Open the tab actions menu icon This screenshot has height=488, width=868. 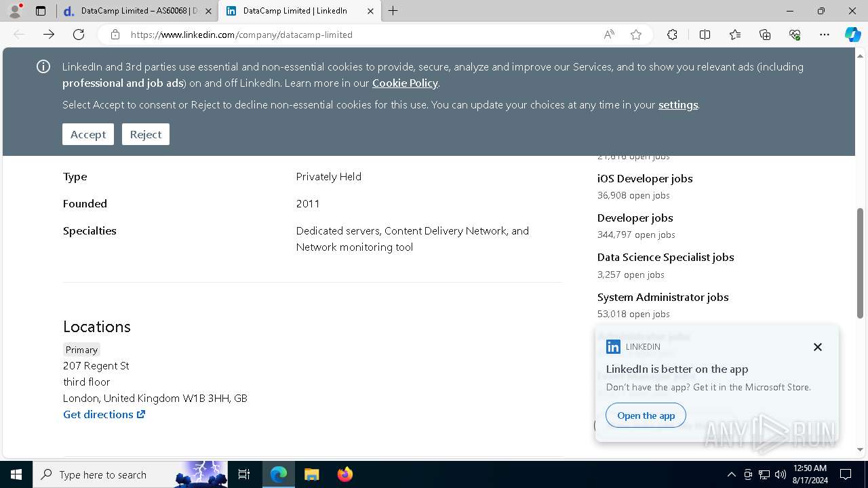click(41, 11)
